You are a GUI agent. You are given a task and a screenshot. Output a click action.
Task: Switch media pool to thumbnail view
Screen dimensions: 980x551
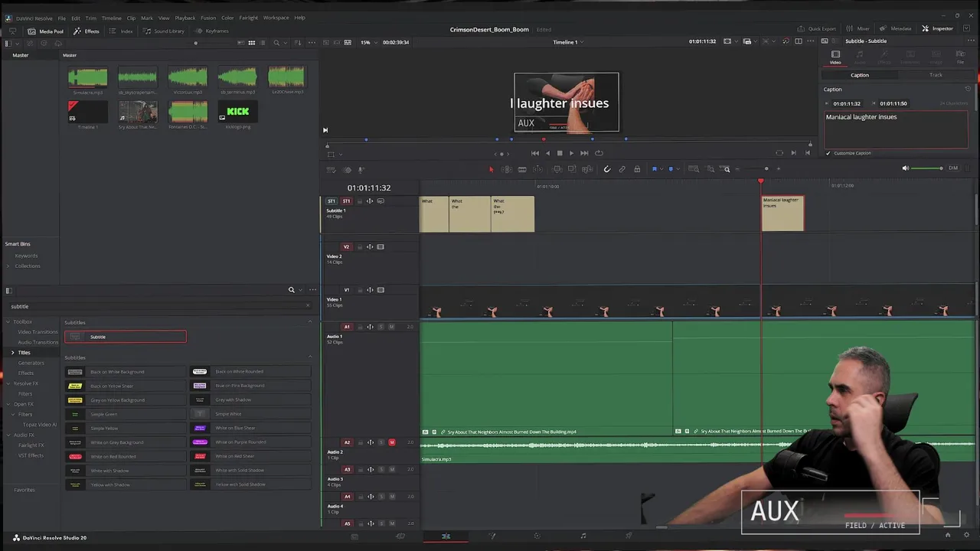251,42
